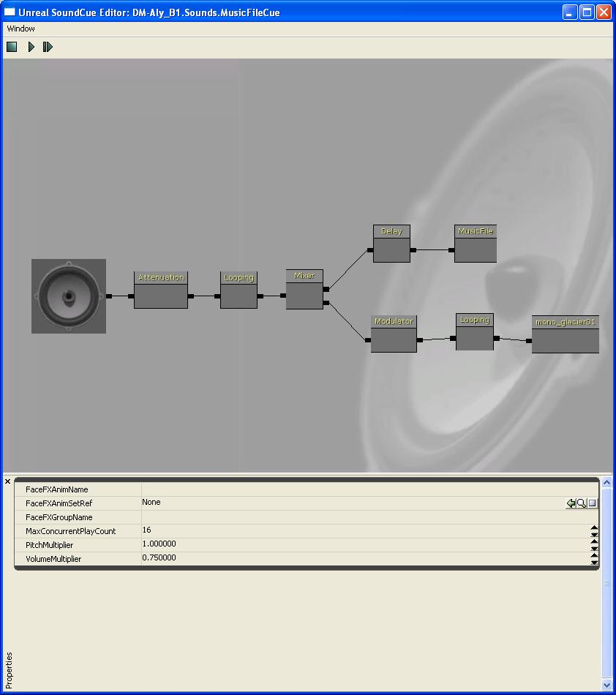This screenshot has width=616, height=695.
Task: Select the speaker output node
Action: (x=69, y=296)
